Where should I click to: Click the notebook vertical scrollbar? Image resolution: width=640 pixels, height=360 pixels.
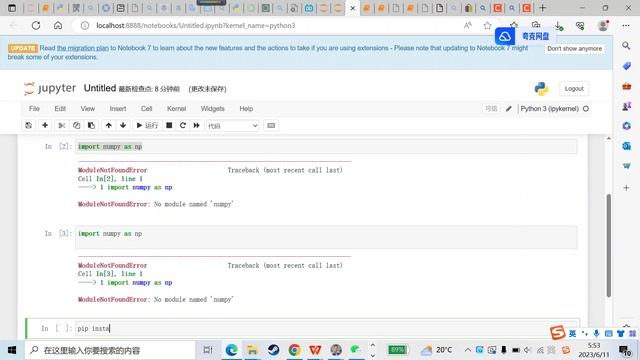[609, 245]
